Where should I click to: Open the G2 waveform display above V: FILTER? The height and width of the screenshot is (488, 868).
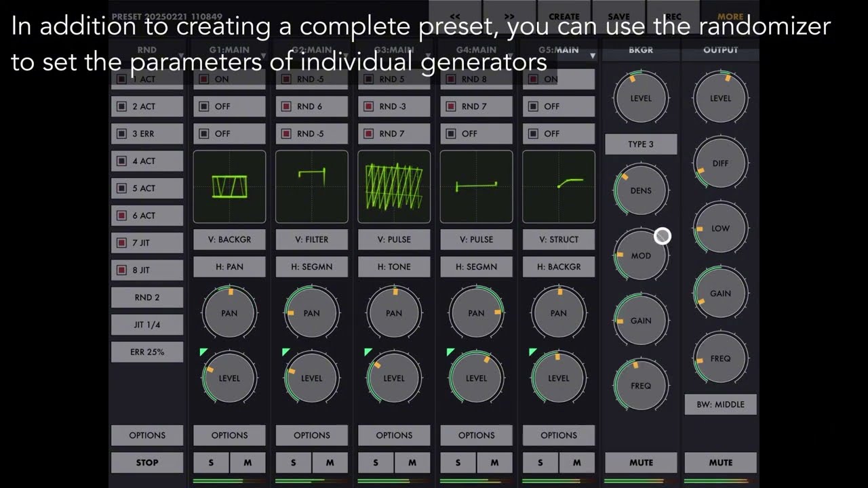coord(312,186)
